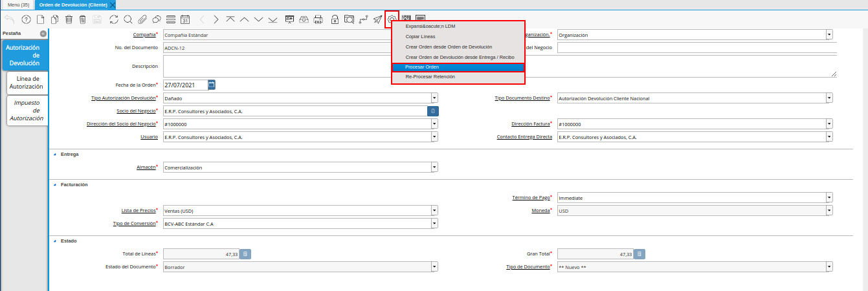The height and width of the screenshot is (291, 868).
Task: Click the Almacén field label link
Action: [x=146, y=166]
